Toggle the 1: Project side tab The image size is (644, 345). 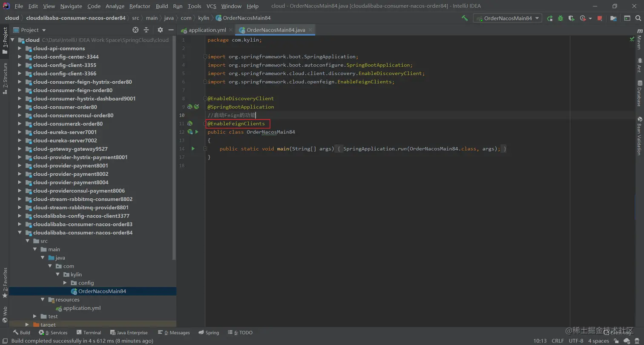pyautogui.click(x=5, y=41)
